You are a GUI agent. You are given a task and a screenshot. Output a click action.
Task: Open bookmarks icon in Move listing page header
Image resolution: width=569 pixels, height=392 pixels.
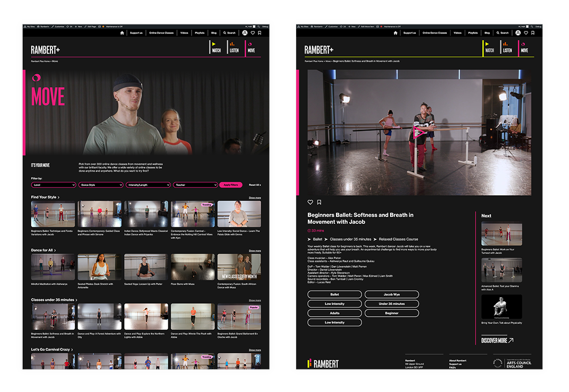(x=260, y=33)
